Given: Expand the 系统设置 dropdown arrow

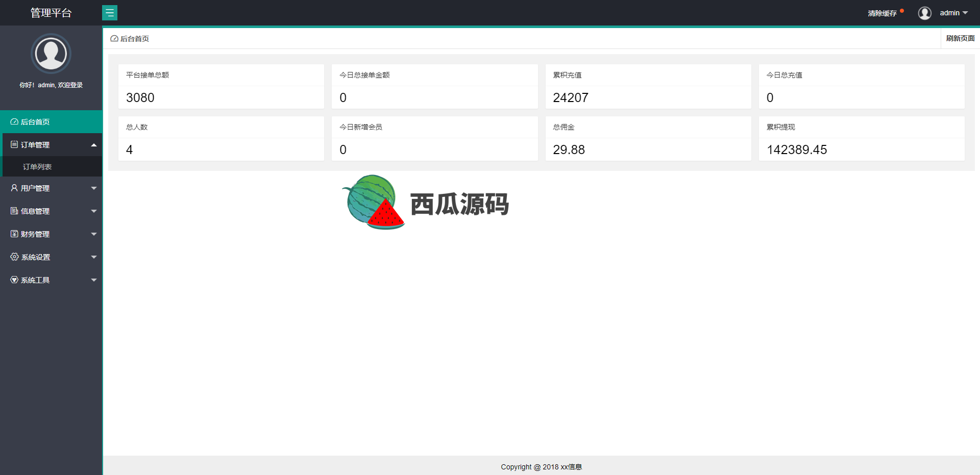Looking at the screenshot, I should [x=94, y=257].
